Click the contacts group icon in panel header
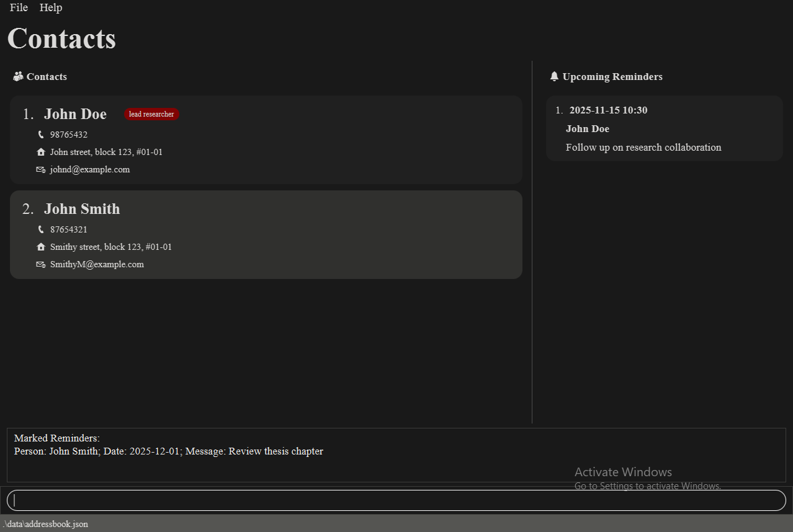The width and height of the screenshot is (793, 532). tap(18, 76)
